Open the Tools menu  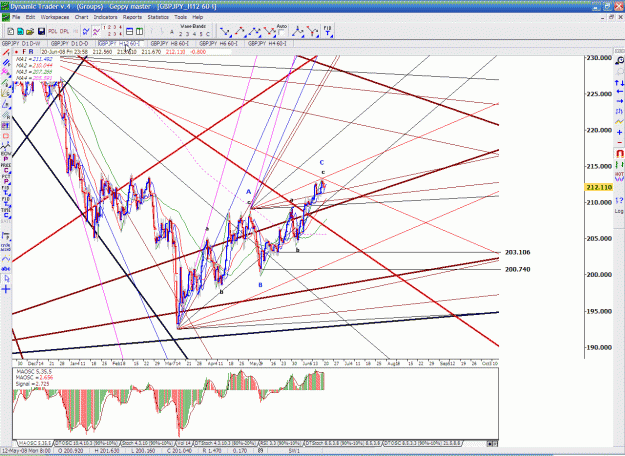click(x=180, y=17)
